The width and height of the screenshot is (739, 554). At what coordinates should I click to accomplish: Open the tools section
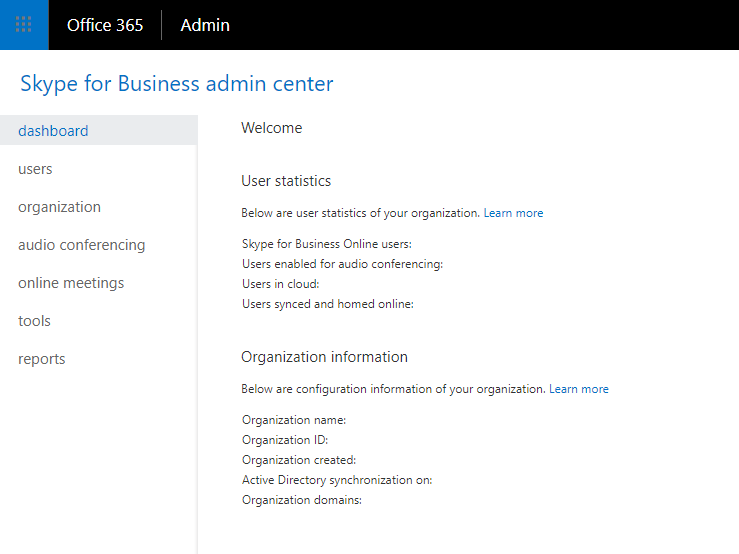pos(34,321)
